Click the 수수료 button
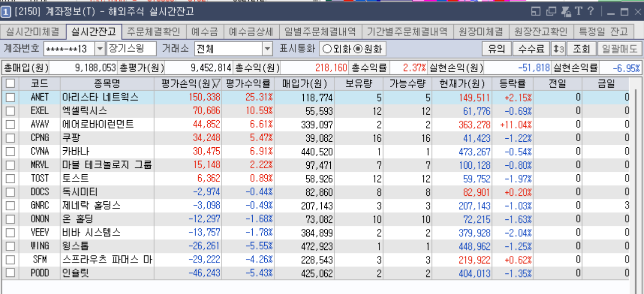The height and width of the screenshot is (294, 644). coord(531,49)
